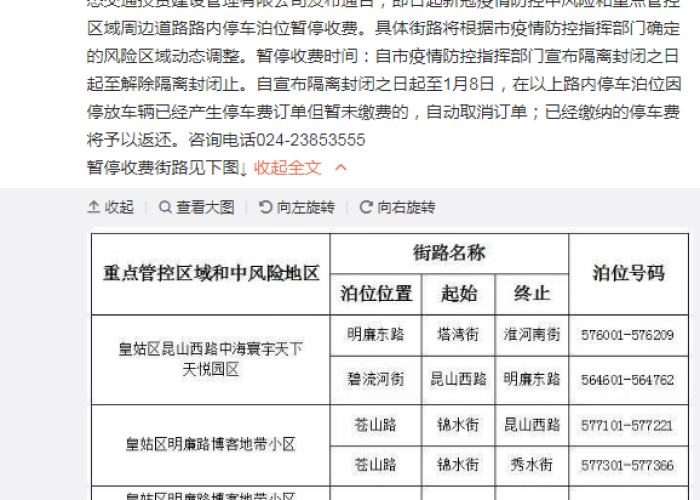The image size is (700, 500).
Task: Click cell 塔湾街
Action: point(458,335)
